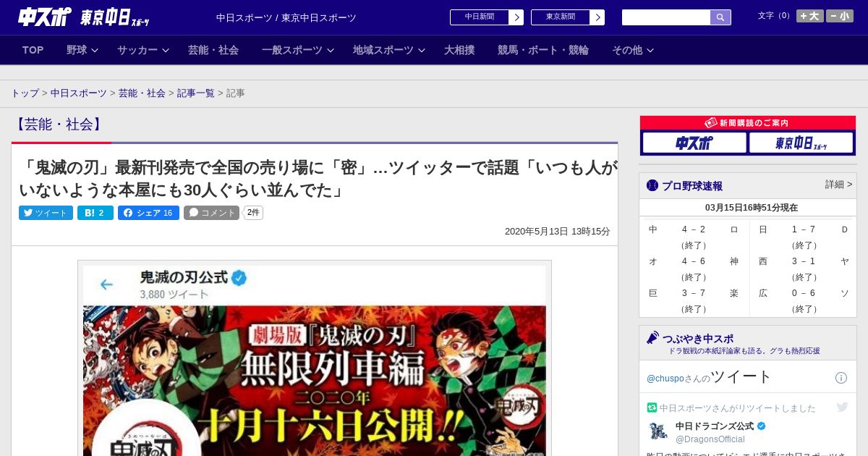The height and width of the screenshot is (456, 868).
Task: Click the megaphone icon by つぶやき中スポ
Action: [652, 337]
